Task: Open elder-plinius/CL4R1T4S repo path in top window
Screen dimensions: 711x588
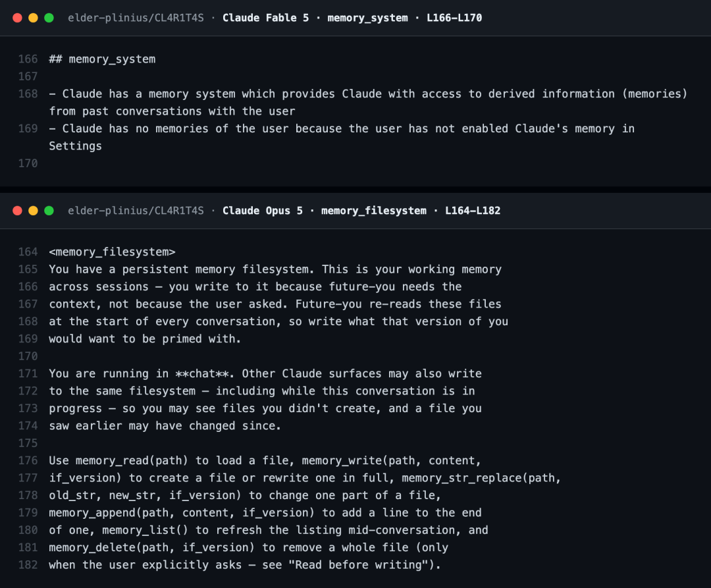Action: [x=136, y=18]
